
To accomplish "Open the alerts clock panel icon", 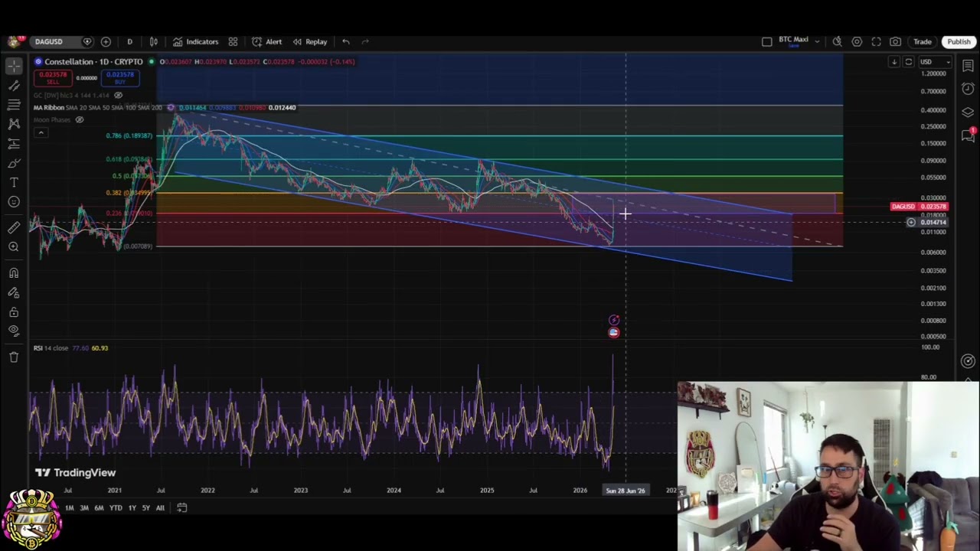I will pyautogui.click(x=968, y=89).
